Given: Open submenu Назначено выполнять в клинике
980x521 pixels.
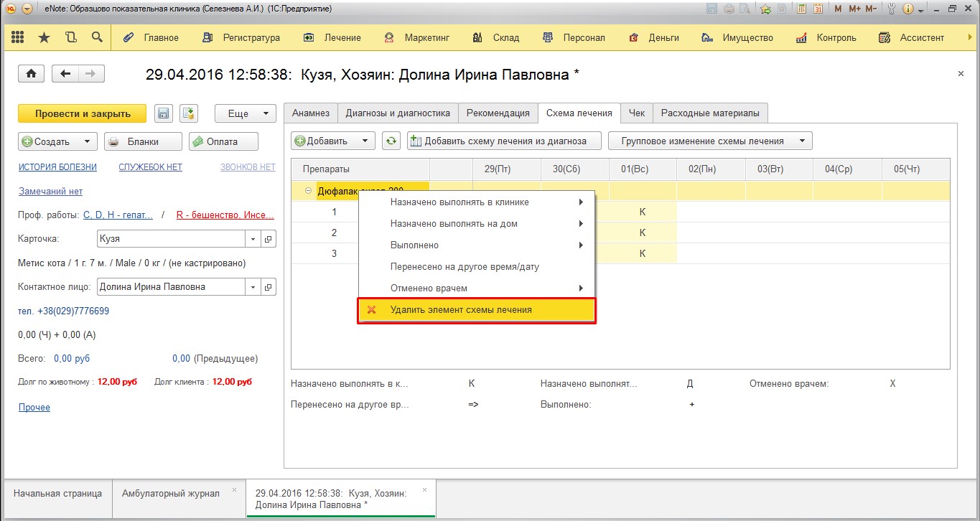Looking at the screenshot, I should tap(477, 202).
